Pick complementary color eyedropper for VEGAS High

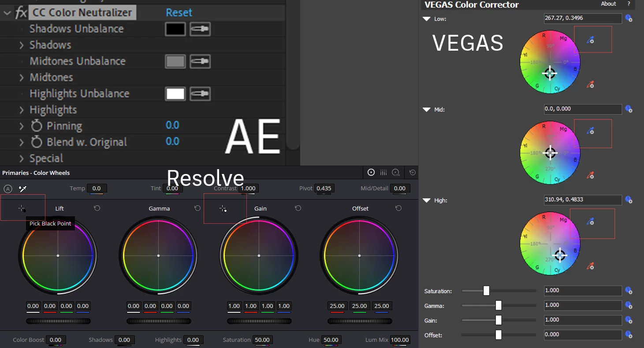591,221
